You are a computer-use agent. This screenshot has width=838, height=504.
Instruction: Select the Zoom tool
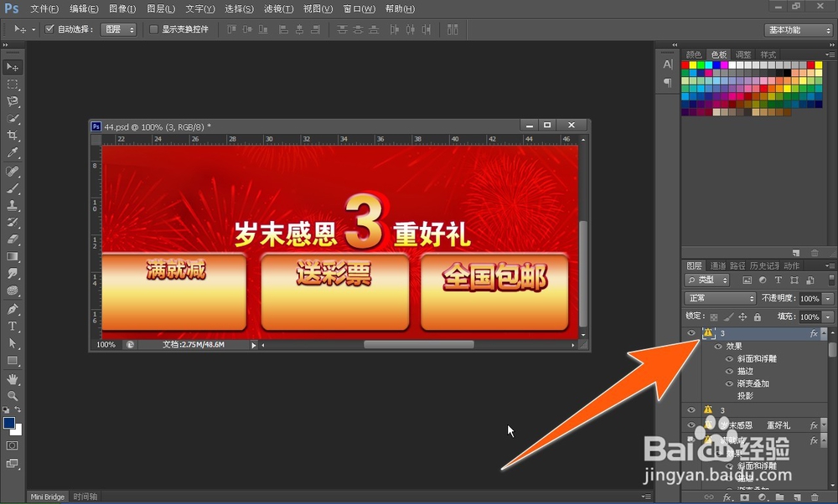point(13,396)
